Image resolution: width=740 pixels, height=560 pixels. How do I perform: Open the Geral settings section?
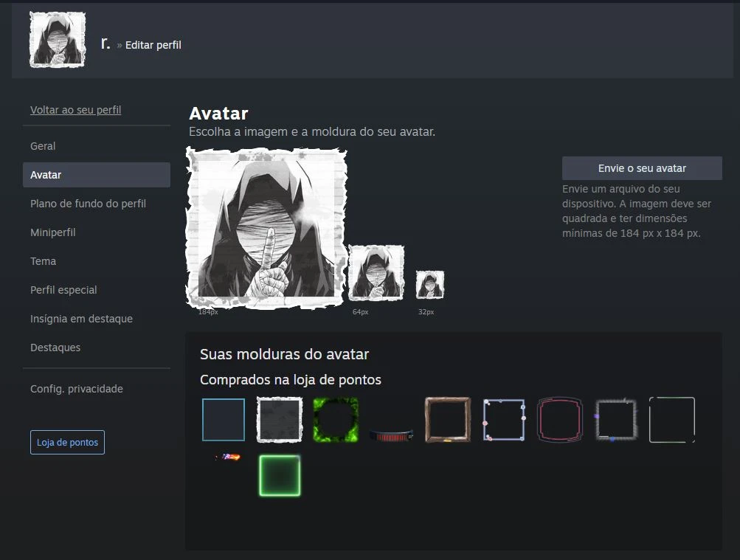[43, 146]
